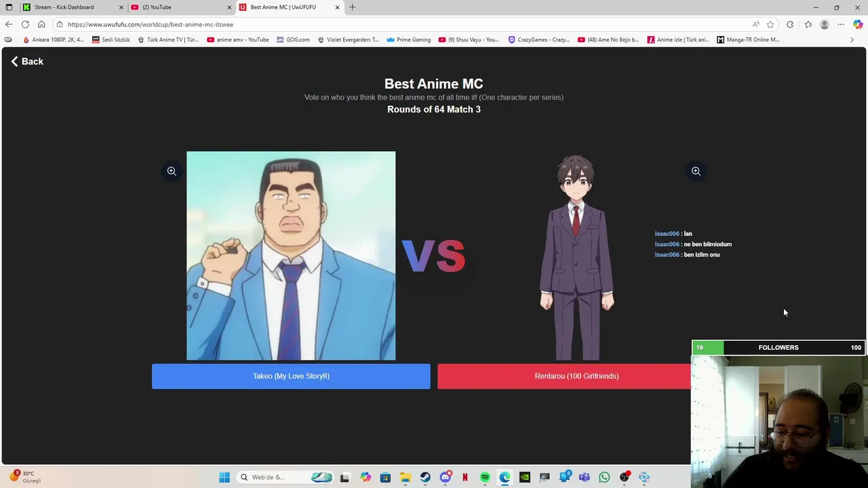The height and width of the screenshot is (488, 868).
Task: Open Microsoft Store from taskbar
Action: click(x=385, y=477)
